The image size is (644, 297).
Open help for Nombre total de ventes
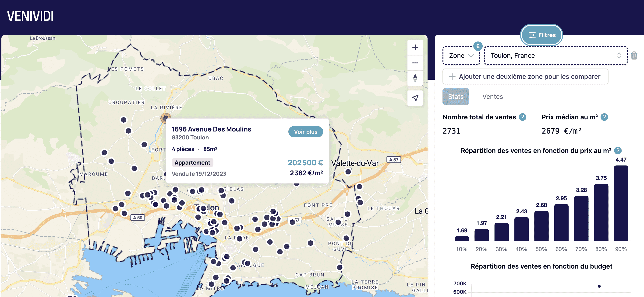click(523, 117)
